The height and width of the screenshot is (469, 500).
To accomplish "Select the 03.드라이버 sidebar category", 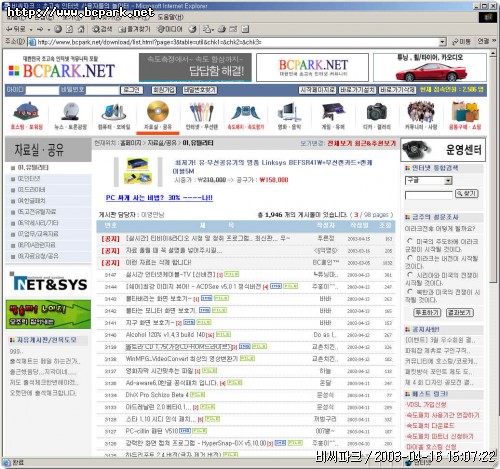I will 31,190.
